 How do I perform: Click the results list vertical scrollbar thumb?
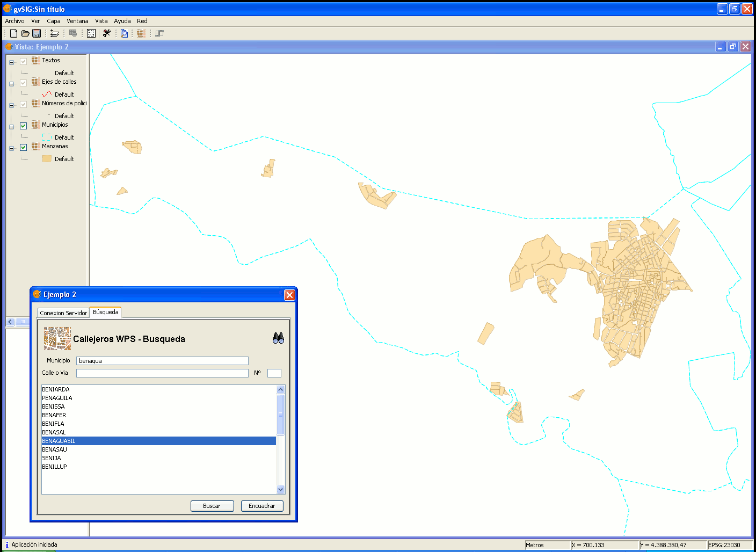(280, 415)
